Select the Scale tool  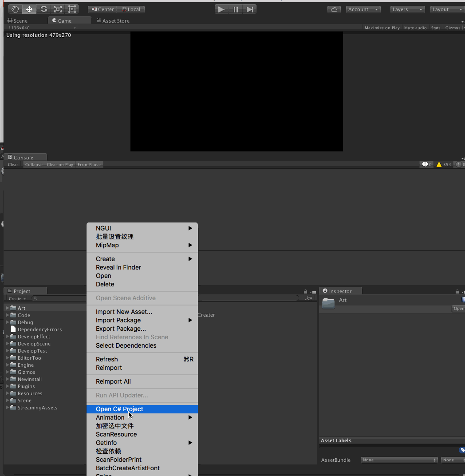pos(57,9)
